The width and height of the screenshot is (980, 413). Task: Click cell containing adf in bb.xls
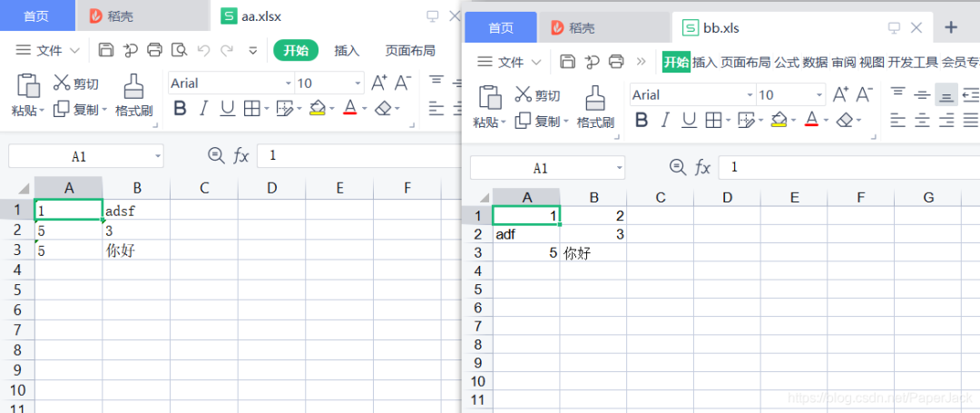[526, 235]
